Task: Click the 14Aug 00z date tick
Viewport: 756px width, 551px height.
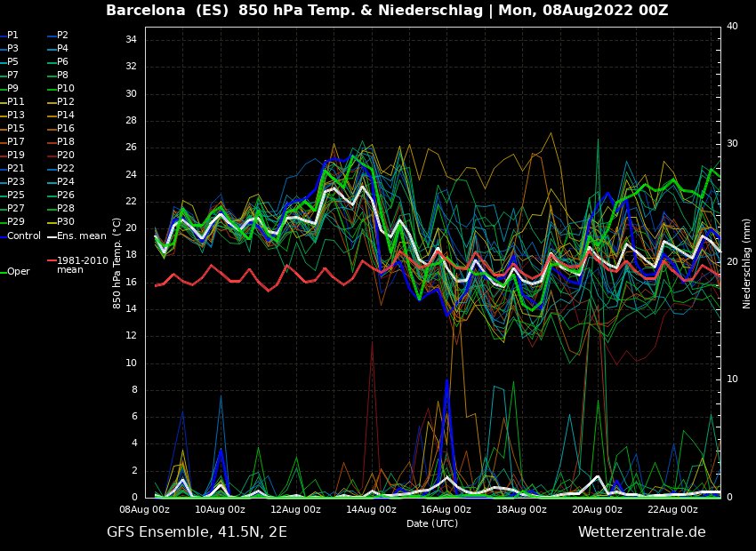Action: pyautogui.click(x=371, y=509)
